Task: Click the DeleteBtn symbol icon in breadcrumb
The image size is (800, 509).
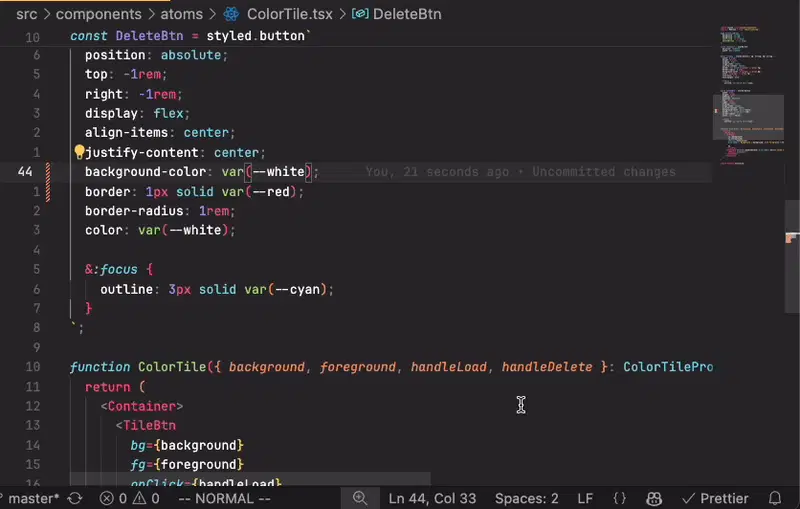Action: [x=360, y=14]
